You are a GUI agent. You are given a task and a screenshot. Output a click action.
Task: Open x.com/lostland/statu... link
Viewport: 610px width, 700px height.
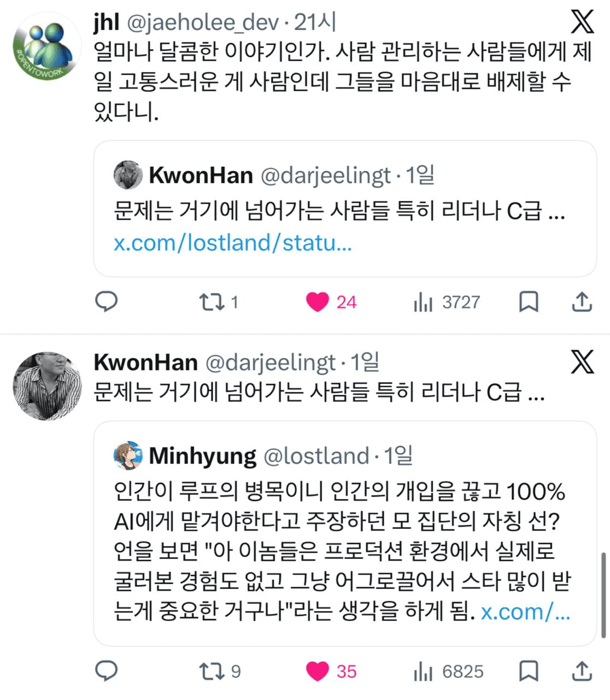click(233, 242)
